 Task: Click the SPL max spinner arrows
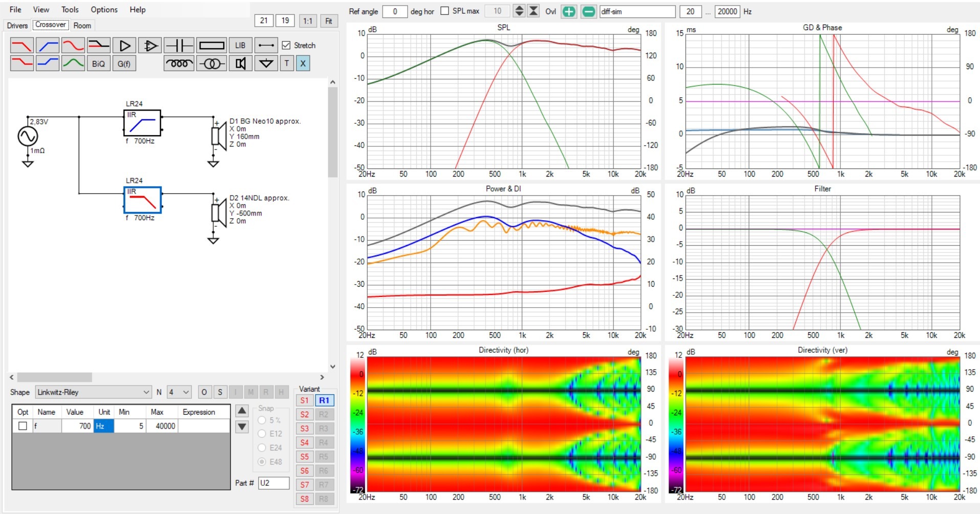coord(519,11)
